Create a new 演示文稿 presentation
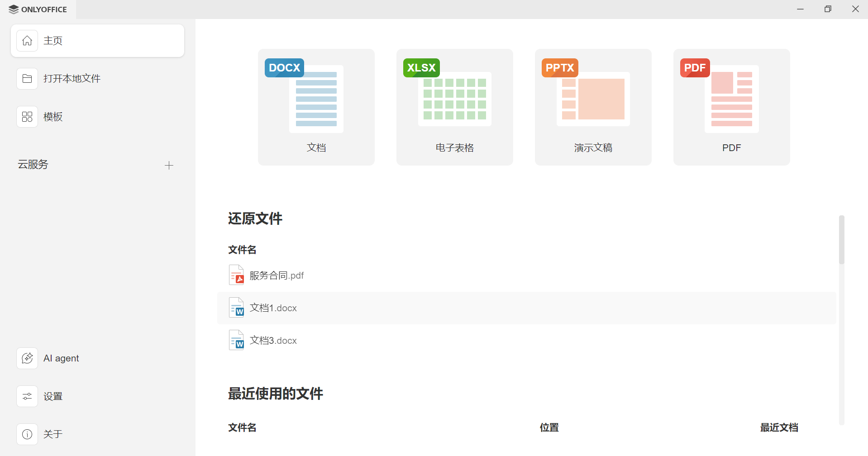Image resolution: width=868 pixels, height=456 pixels. pos(593,107)
